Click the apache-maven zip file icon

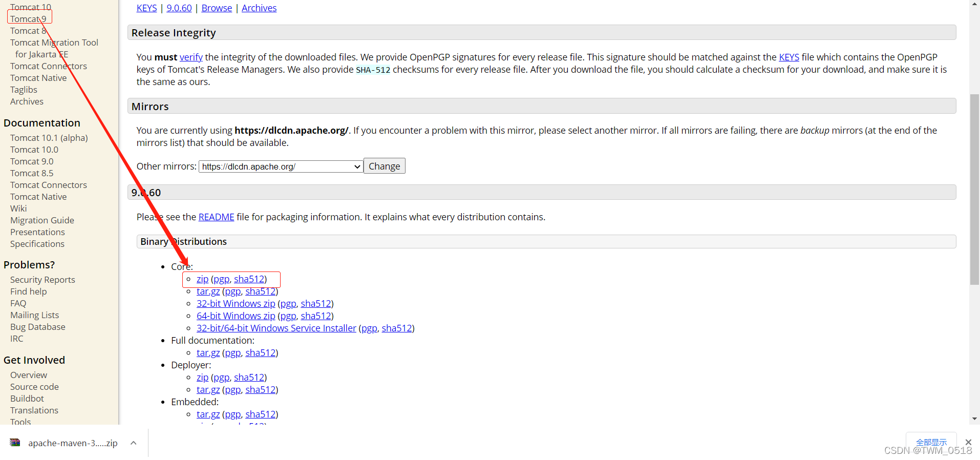(15, 443)
